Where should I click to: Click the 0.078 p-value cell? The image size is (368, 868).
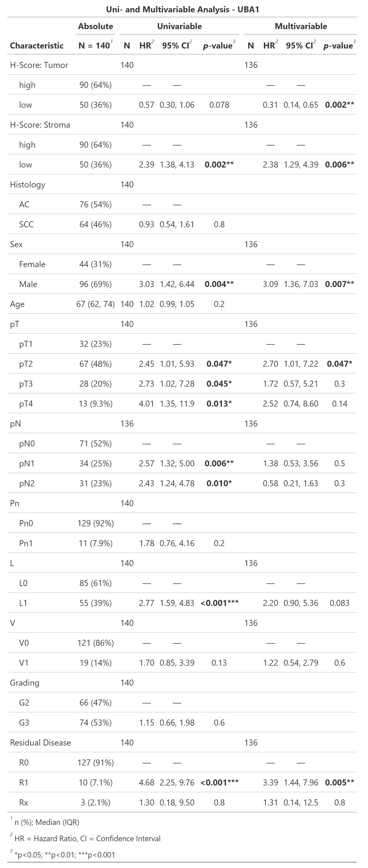(x=219, y=105)
